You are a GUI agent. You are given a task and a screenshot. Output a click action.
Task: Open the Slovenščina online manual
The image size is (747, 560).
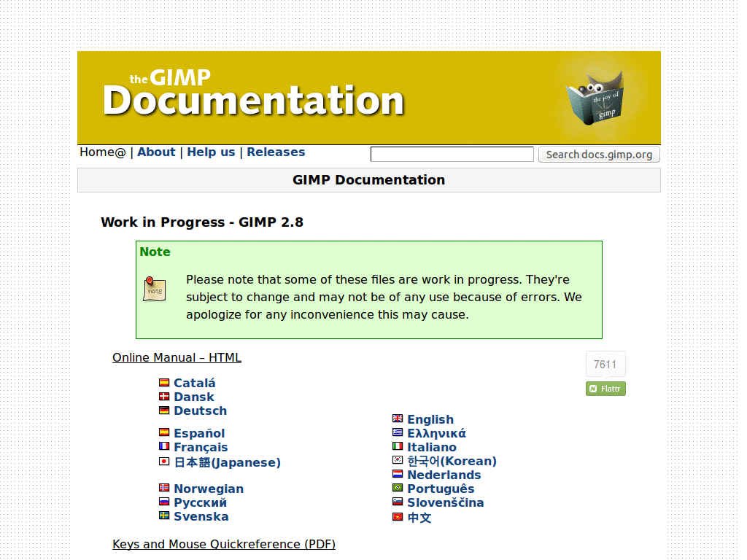[446, 502]
